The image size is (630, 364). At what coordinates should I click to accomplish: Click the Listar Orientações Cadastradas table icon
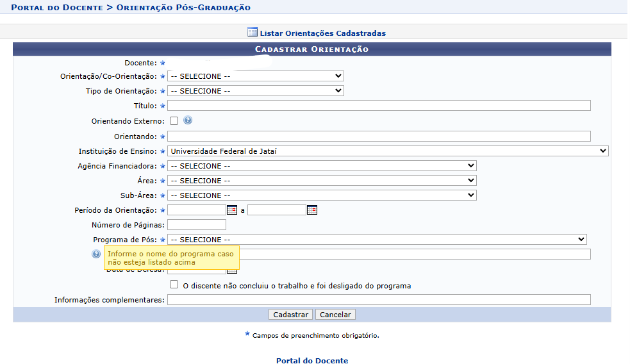pyautogui.click(x=253, y=32)
